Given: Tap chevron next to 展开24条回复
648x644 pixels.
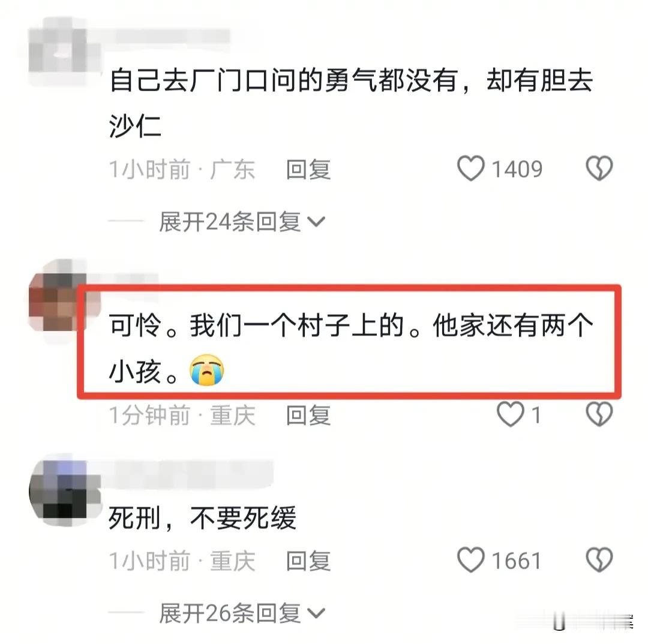Looking at the screenshot, I should click(317, 222).
